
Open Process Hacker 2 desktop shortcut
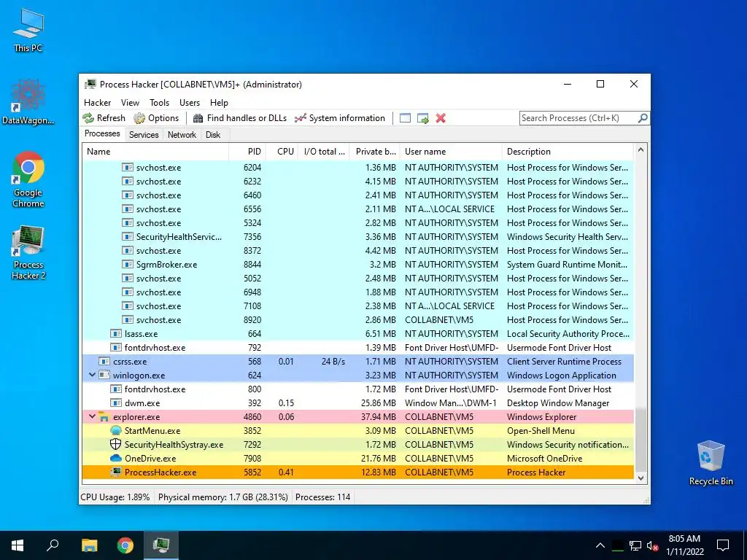[28, 252]
